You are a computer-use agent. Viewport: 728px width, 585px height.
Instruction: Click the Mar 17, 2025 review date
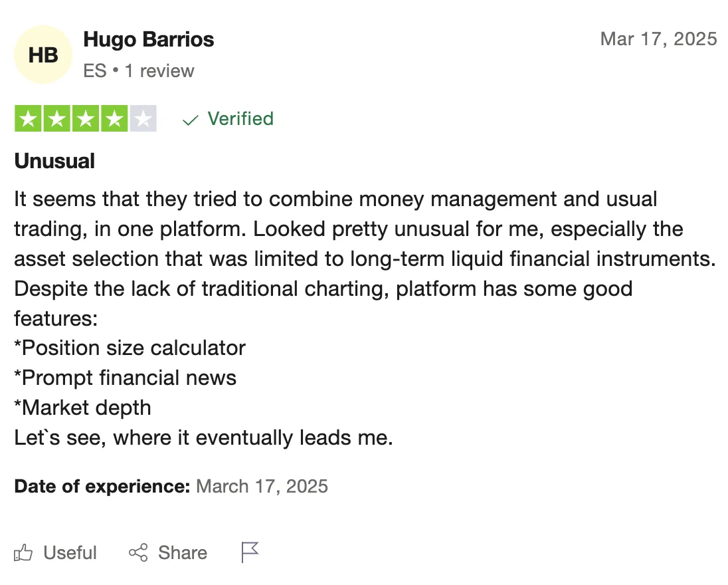[x=658, y=39]
